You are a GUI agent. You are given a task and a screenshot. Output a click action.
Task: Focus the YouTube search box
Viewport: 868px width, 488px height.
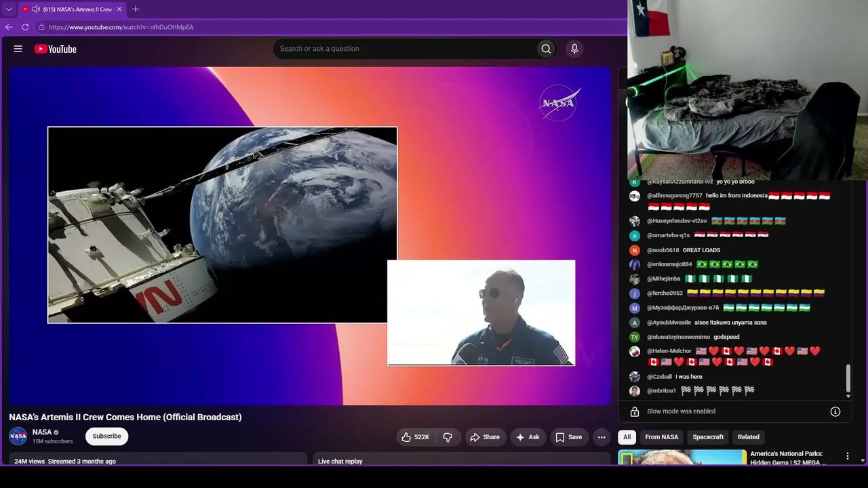pyautogui.click(x=406, y=49)
